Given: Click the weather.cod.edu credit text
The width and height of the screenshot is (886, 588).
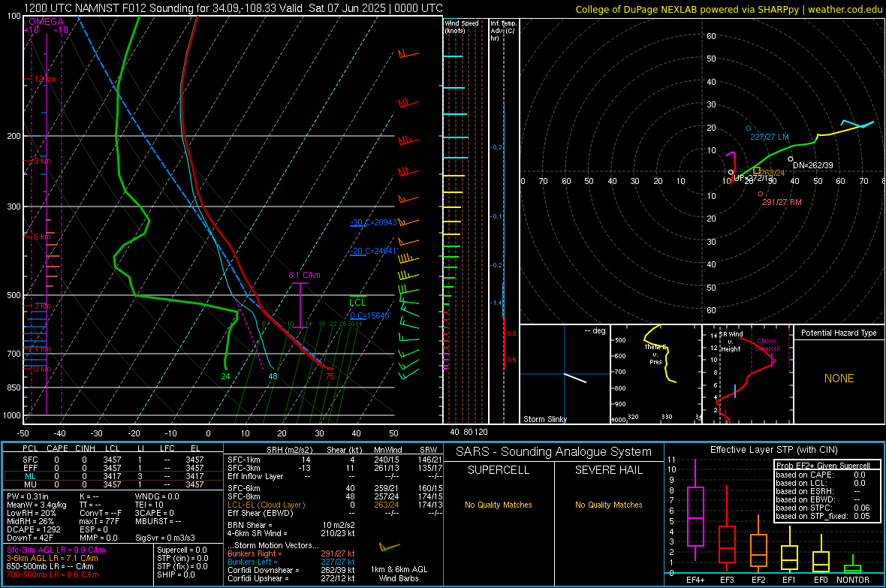Looking at the screenshot, I should tap(729, 9).
